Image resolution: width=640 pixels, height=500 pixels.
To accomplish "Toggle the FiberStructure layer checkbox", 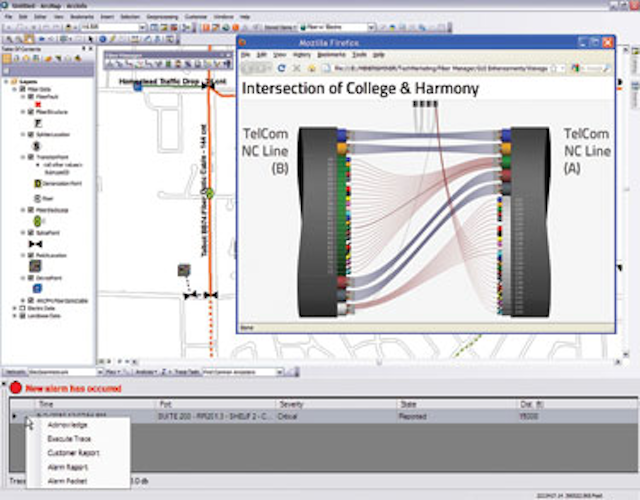I will [x=31, y=112].
